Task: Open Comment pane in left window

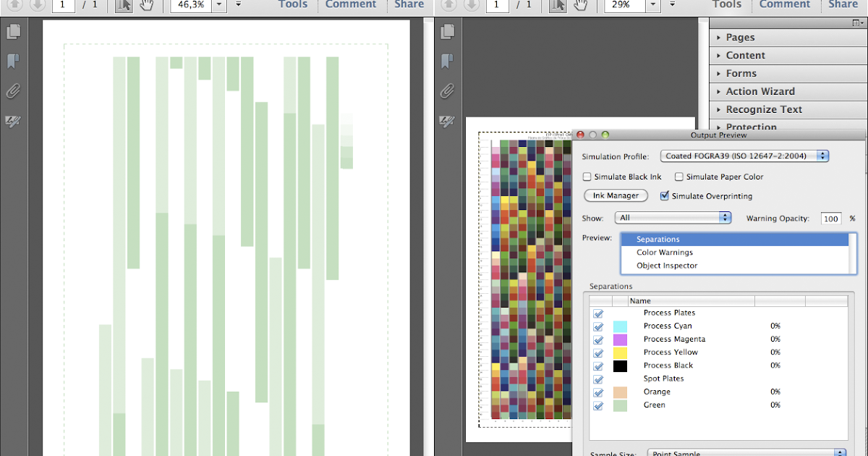Action: 351,4
